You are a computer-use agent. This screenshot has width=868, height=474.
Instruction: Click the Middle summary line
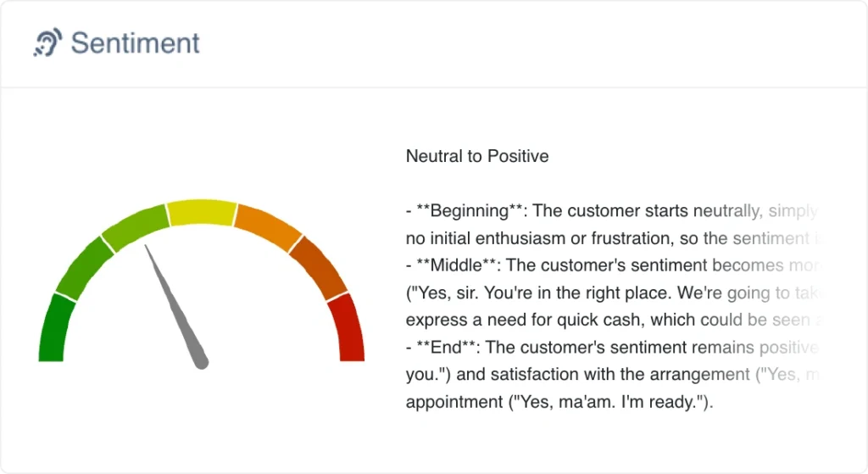point(612,265)
